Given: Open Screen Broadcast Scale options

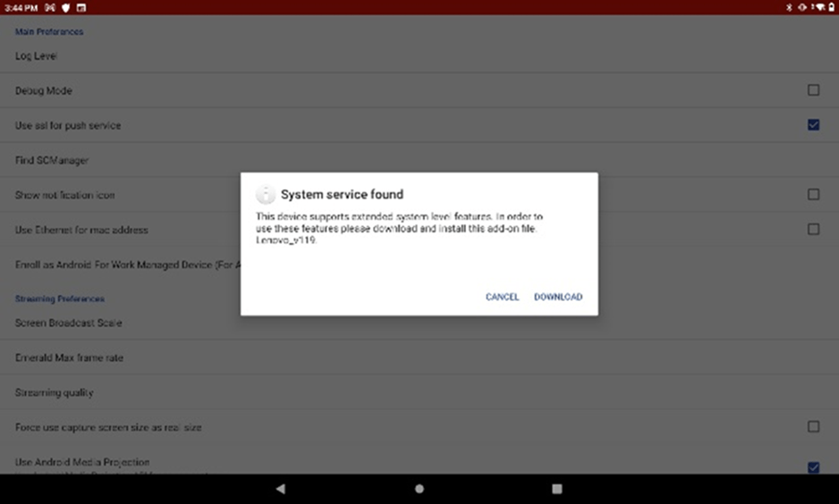Looking at the screenshot, I should pyautogui.click(x=69, y=323).
